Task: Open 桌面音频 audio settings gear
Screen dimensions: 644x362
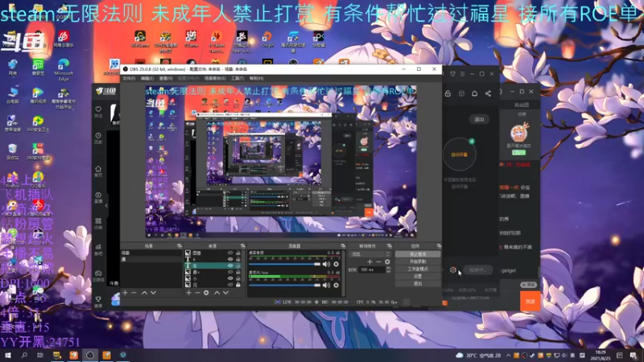Action: (x=336, y=265)
